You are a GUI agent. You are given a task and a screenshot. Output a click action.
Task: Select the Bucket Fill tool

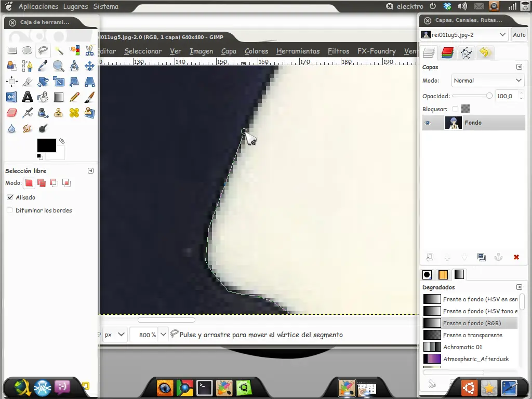click(x=43, y=97)
